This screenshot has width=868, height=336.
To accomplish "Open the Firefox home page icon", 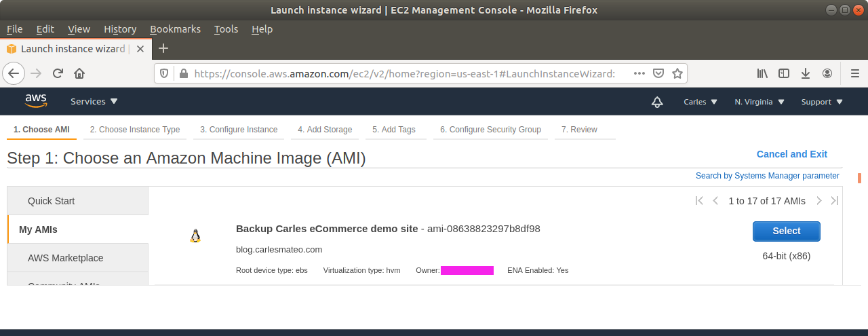I will click(x=79, y=73).
